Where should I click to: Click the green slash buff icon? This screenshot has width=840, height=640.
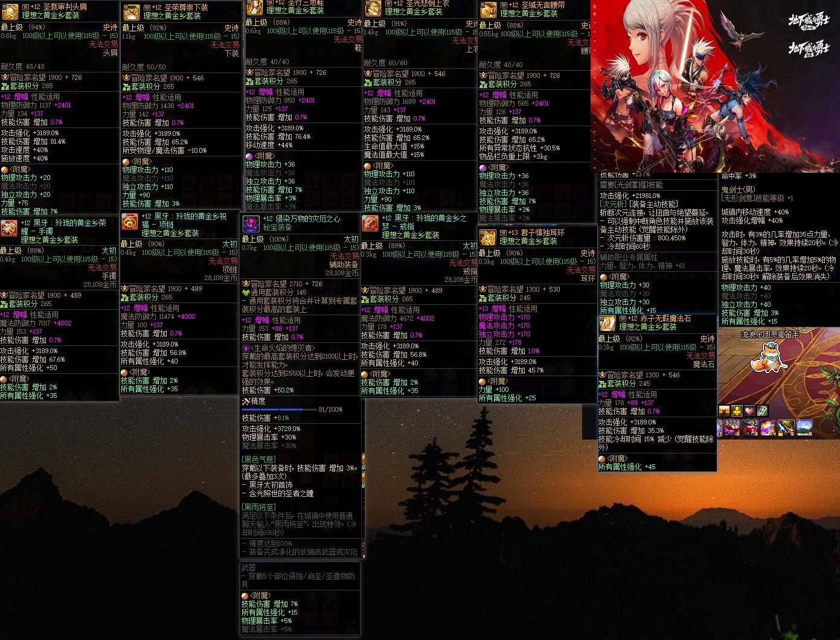(763, 411)
